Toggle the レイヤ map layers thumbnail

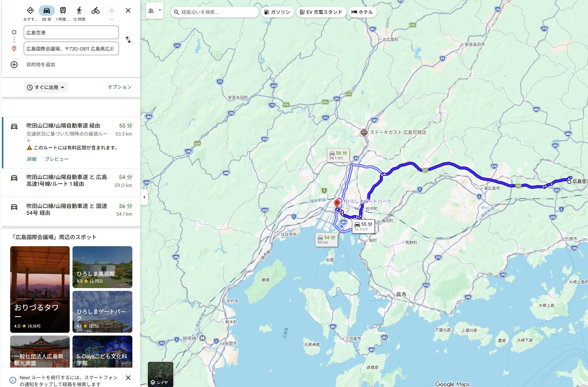[x=160, y=374]
